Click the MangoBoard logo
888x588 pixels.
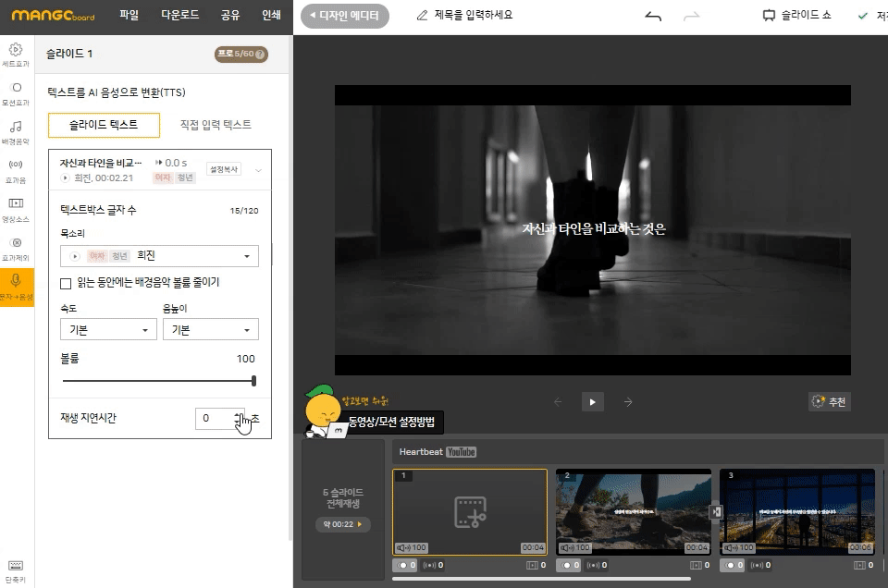click(54, 16)
